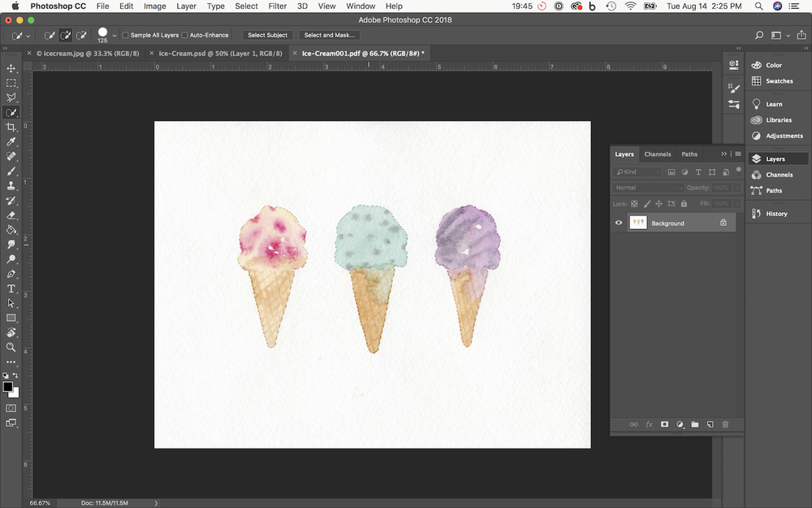812x508 pixels.
Task: Choose the Horizontal Type tool
Action: (x=11, y=289)
